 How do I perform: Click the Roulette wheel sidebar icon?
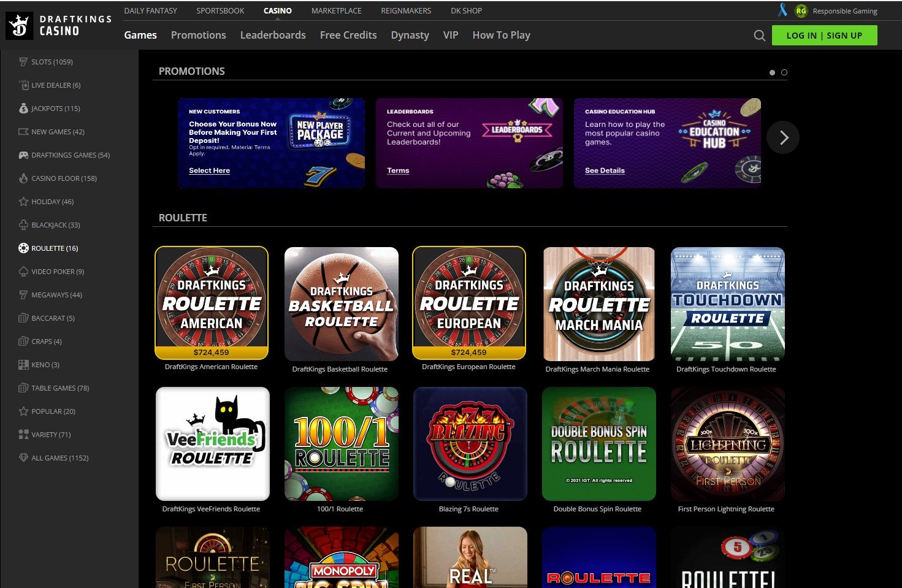click(x=23, y=248)
